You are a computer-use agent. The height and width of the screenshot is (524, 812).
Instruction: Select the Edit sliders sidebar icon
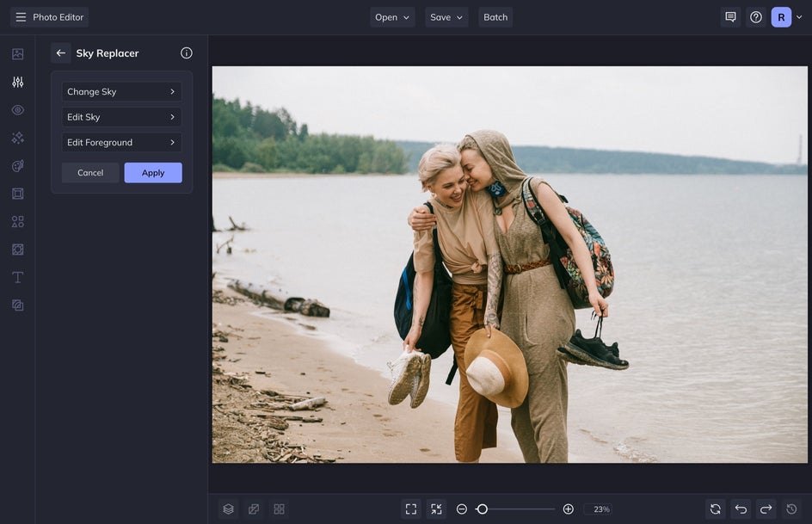[17, 83]
